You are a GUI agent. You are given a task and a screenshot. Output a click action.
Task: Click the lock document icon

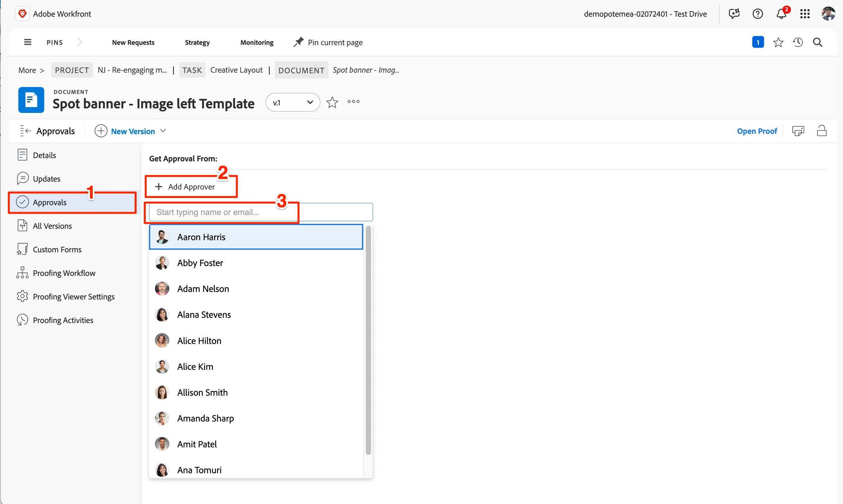pos(822,131)
